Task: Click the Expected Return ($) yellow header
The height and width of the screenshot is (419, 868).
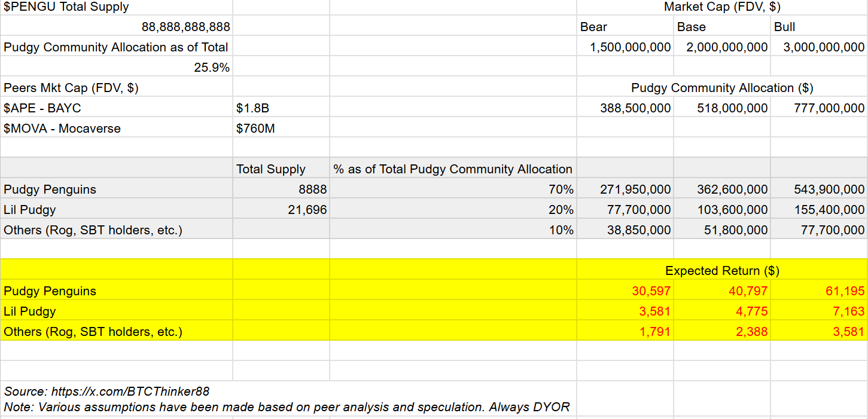Action: (721, 271)
